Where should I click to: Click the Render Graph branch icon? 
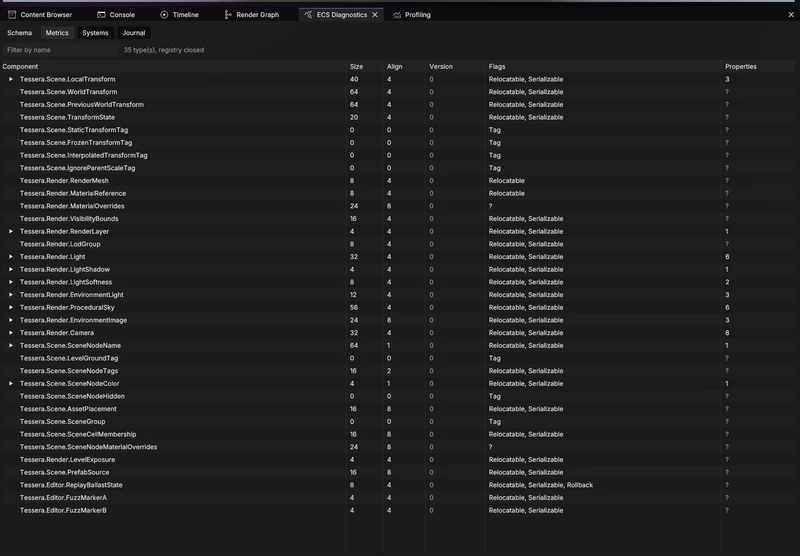tap(228, 15)
